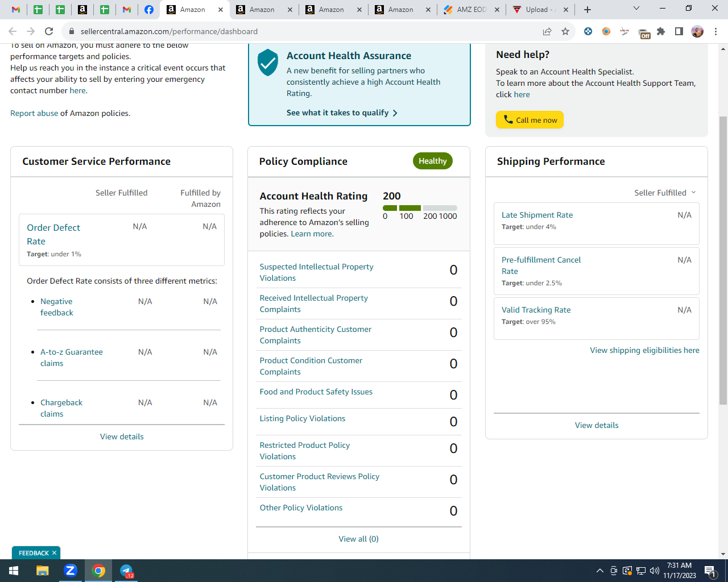
Task: Bookmark this page with the star icon
Action: 565,31
